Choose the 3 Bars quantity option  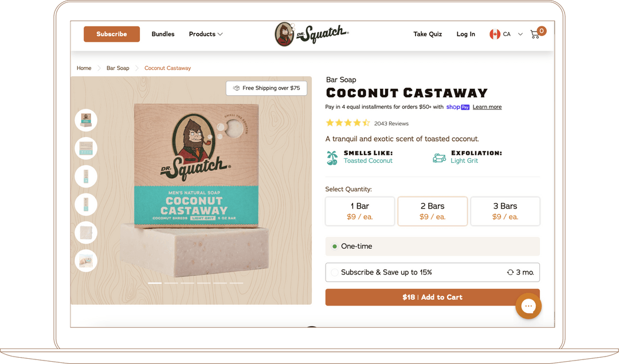point(505,211)
